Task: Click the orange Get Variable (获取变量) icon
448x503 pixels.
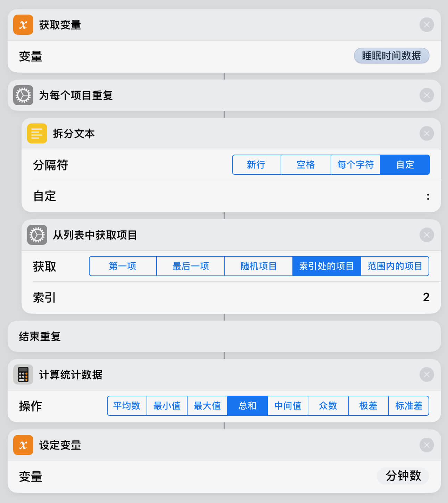Action: pyautogui.click(x=23, y=25)
